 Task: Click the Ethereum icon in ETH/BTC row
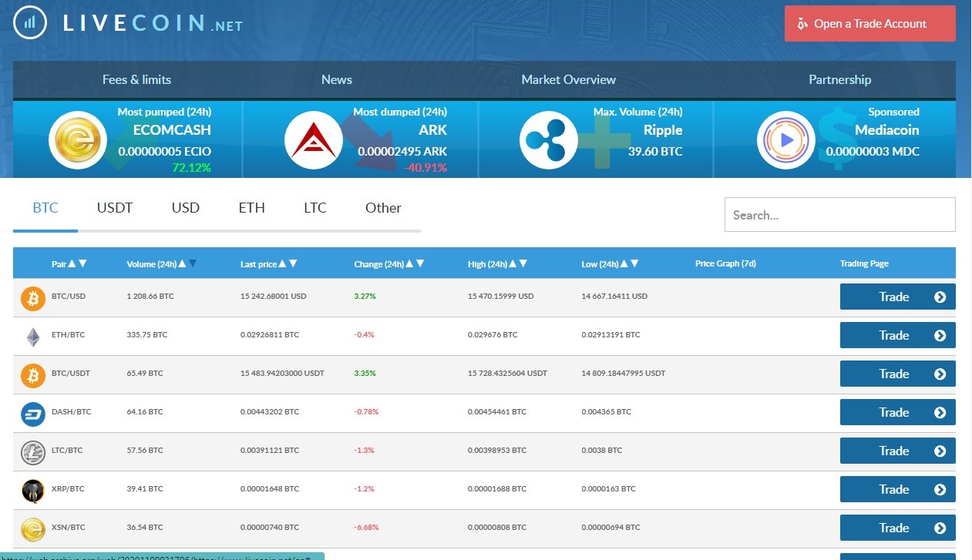coord(33,337)
